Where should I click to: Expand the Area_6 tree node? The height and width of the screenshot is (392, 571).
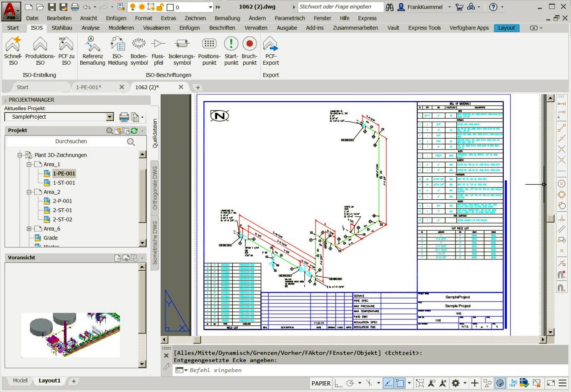(29, 229)
